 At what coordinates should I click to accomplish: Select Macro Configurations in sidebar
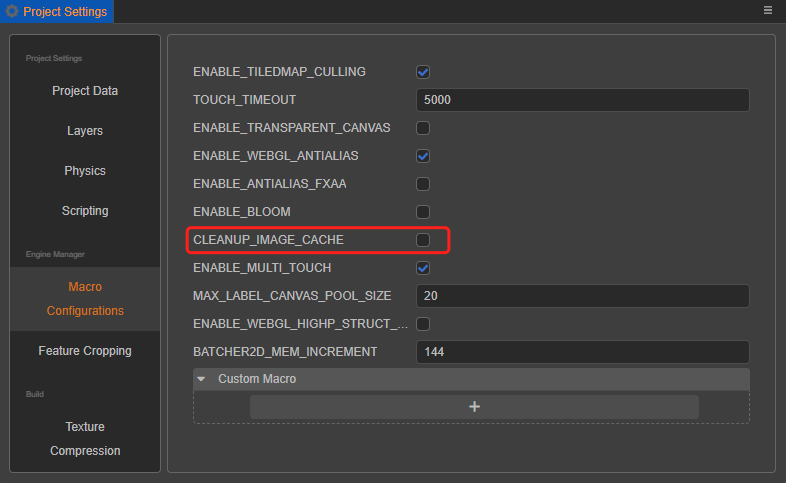85,299
